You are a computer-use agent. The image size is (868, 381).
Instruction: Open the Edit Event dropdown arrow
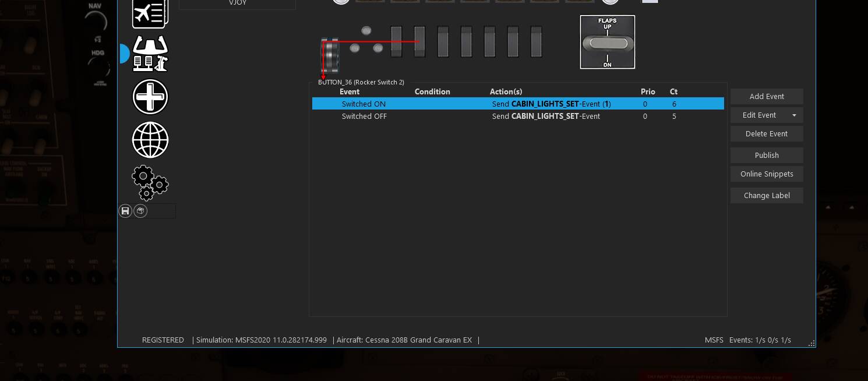(x=794, y=115)
